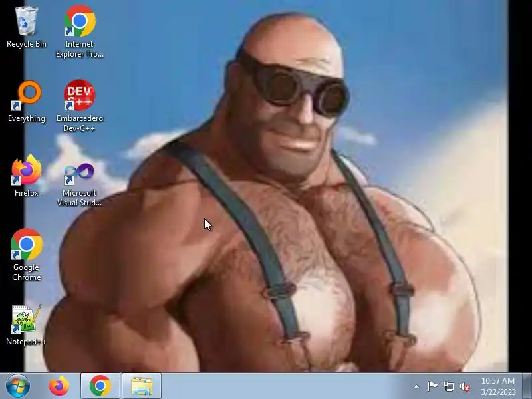This screenshot has width=532, height=399.
Task: Launch Microsoft Visual Stud... shortcut
Action: coord(79,184)
